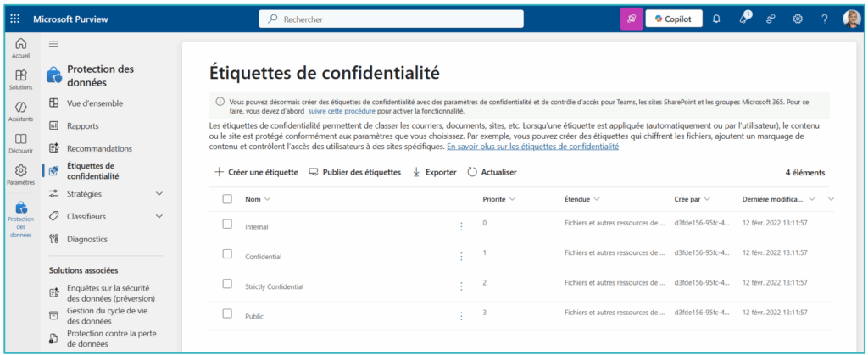Screen dimensions: 868x355
Task: Check the Confidential row checkbox
Action: 227,254
